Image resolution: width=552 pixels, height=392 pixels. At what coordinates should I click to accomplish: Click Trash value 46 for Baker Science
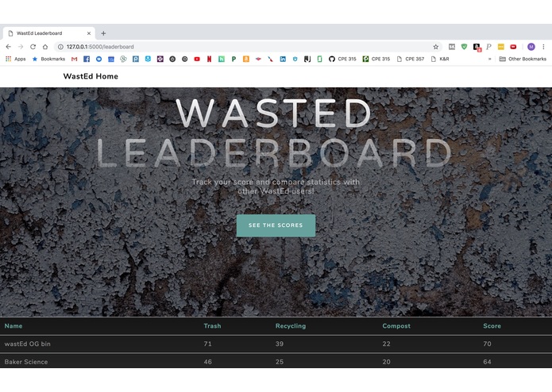[208, 362]
